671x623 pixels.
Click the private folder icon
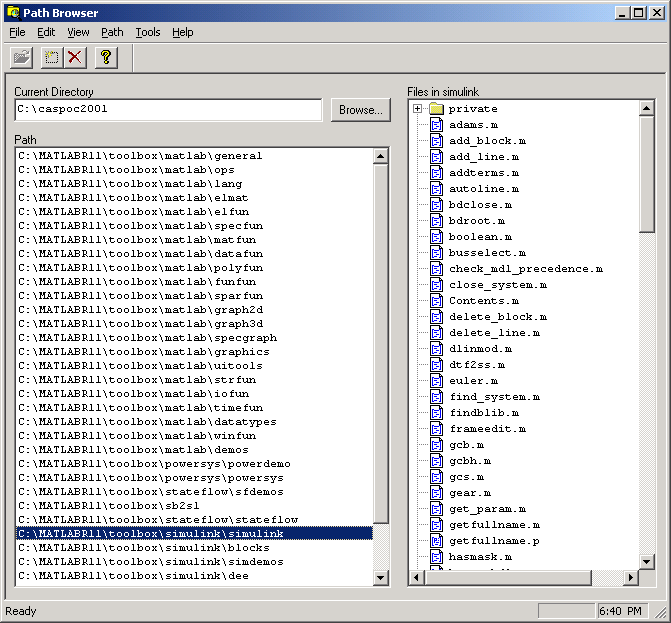[x=436, y=109]
